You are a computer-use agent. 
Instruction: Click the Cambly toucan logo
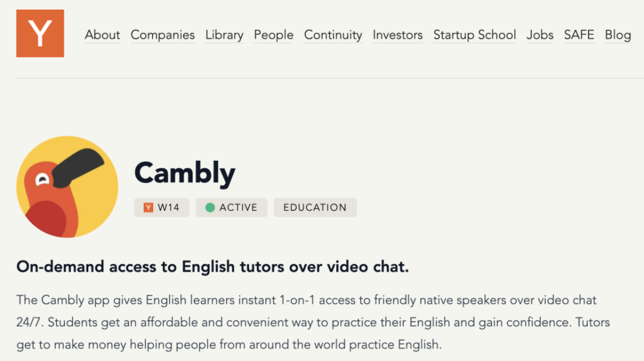tap(68, 187)
